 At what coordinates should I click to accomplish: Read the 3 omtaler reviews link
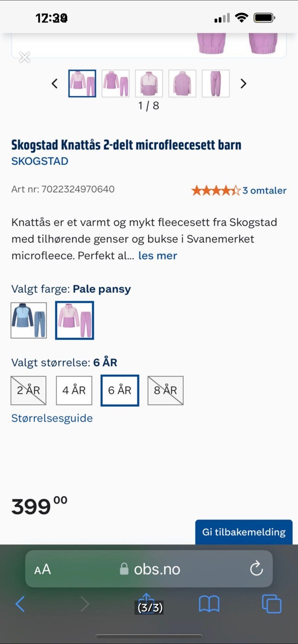[264, 190]
